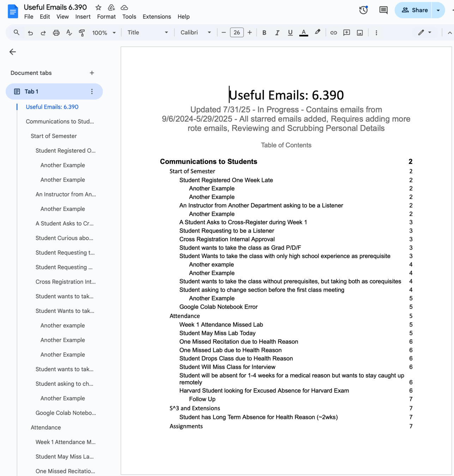This screenshot has width=454, height=476.
Task: Go to Start of Semester in the outline
Action: 54,136
